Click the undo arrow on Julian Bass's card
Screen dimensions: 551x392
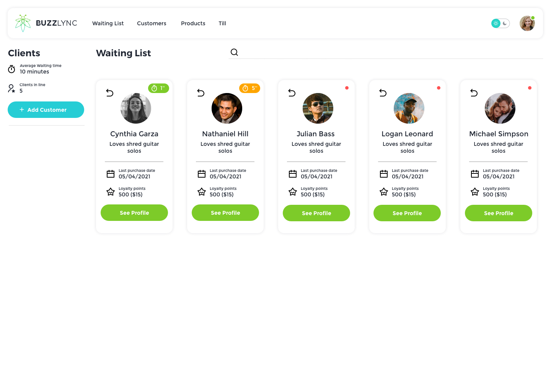pyautogui.click(x=292, y=93)
